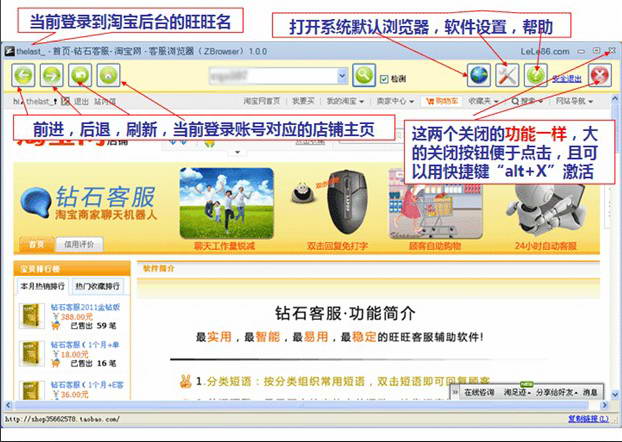Select the 热门收藏排行 tab
This screenshot has width=622, height=442.
point(97,286)
